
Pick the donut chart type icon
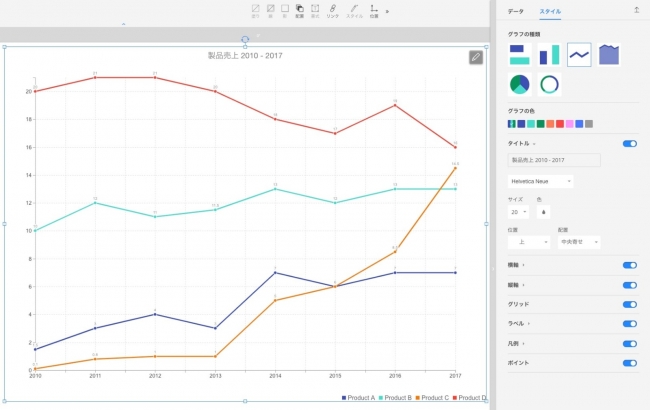(x=550, y=85)
